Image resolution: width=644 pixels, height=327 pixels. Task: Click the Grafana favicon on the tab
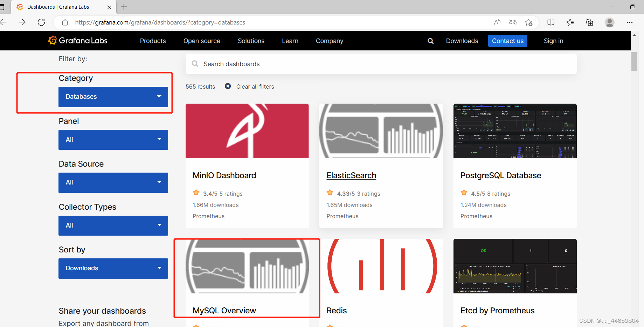coord(20,7)
